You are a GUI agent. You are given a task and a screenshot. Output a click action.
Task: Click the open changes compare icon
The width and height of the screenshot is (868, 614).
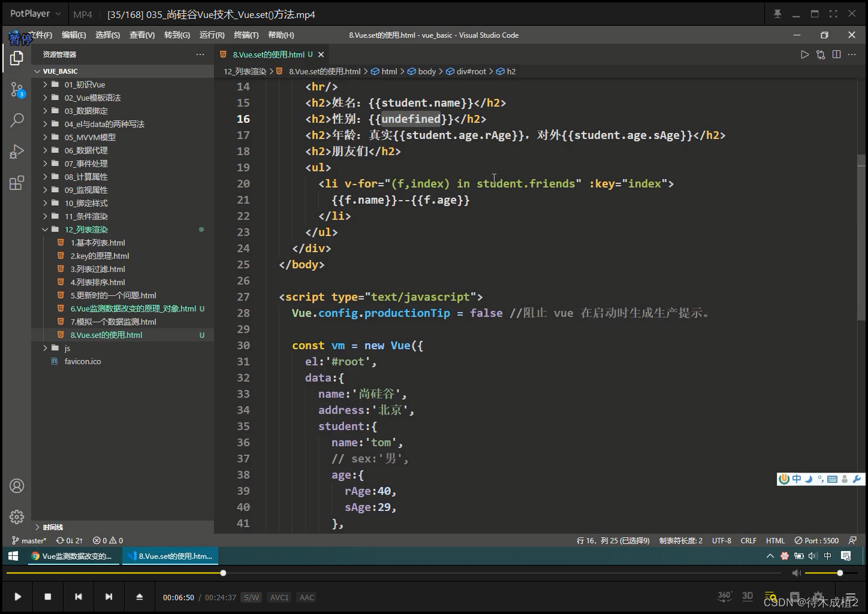pos(821,55)
